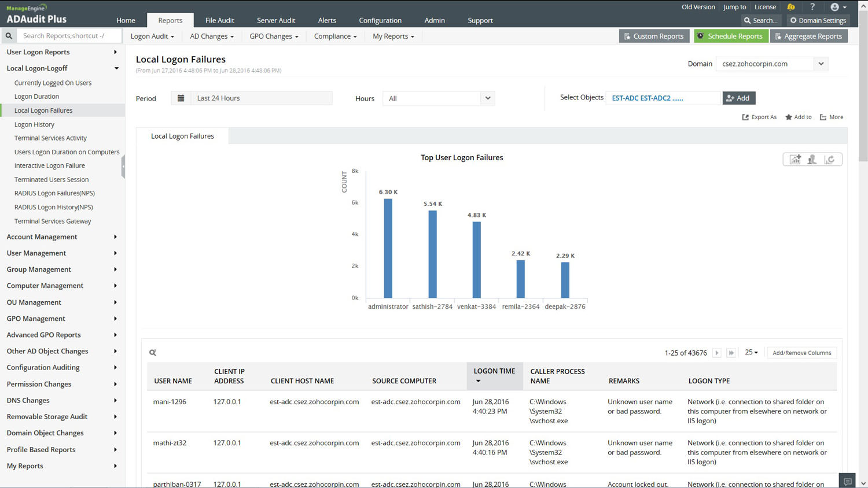Switch to the File Audit tab
The image size is (868, 488).
(219, 20)
